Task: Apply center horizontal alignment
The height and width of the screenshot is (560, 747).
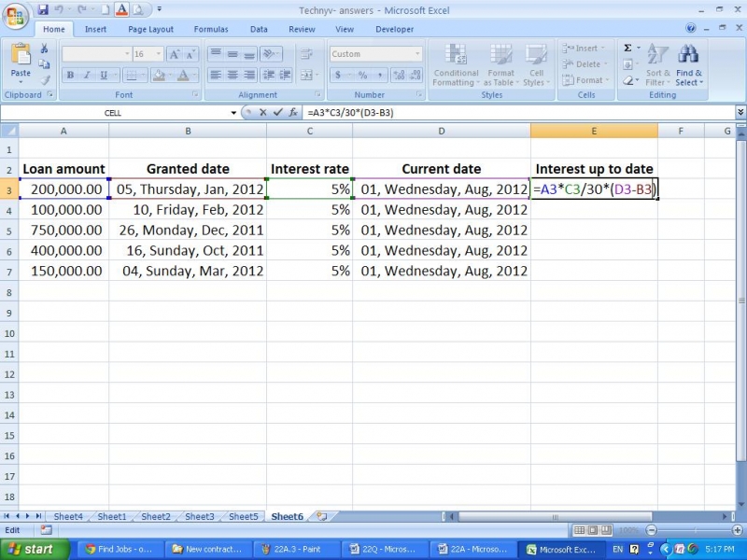Action: coord(233,75)
